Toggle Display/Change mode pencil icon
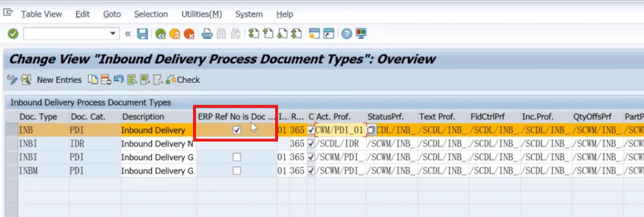This screenshot has width=644, height=217. coord(13,79)
